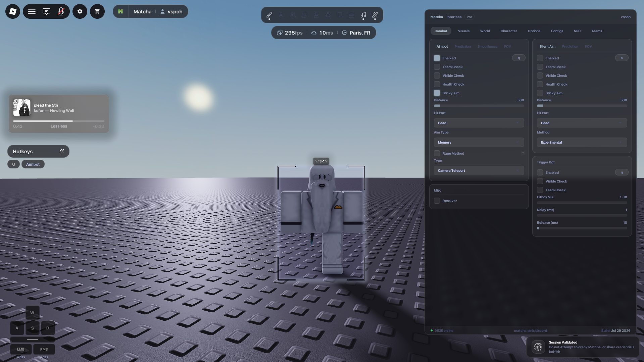Open the Aim Type Memory dropdown
644x362 pixels.
[x=479, y=142]
